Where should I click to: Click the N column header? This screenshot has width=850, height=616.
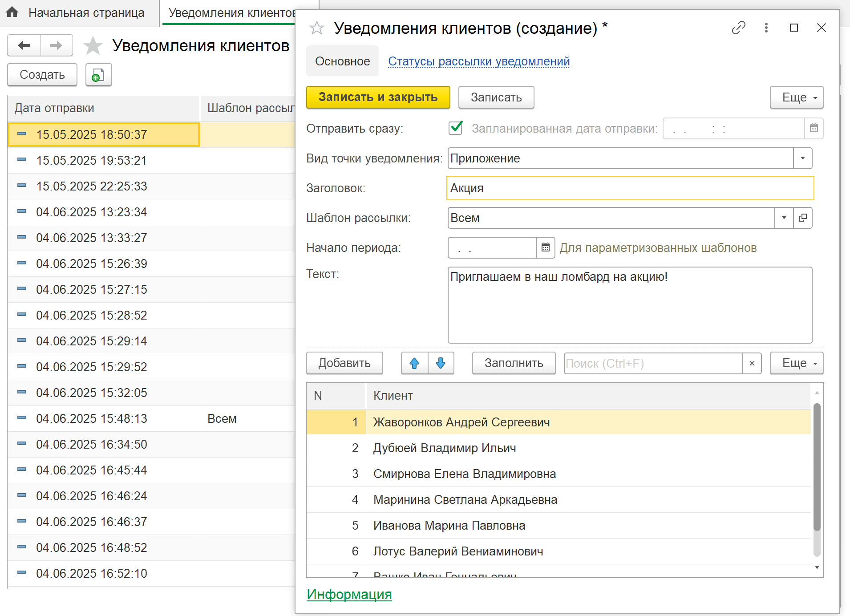point(336,395)
